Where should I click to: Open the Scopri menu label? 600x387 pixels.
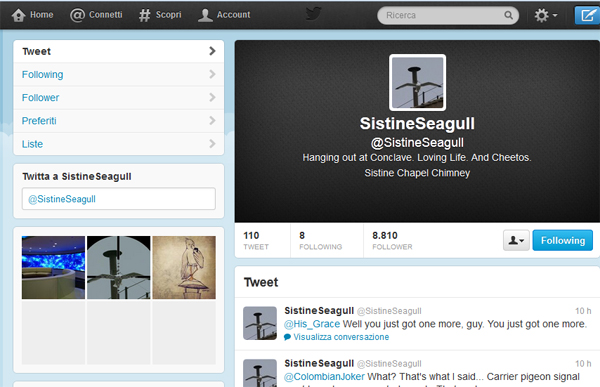(168, 15)
